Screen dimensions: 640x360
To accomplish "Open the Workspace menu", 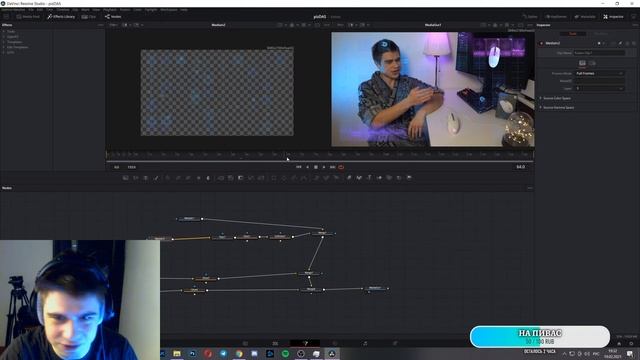I will 169,9.
